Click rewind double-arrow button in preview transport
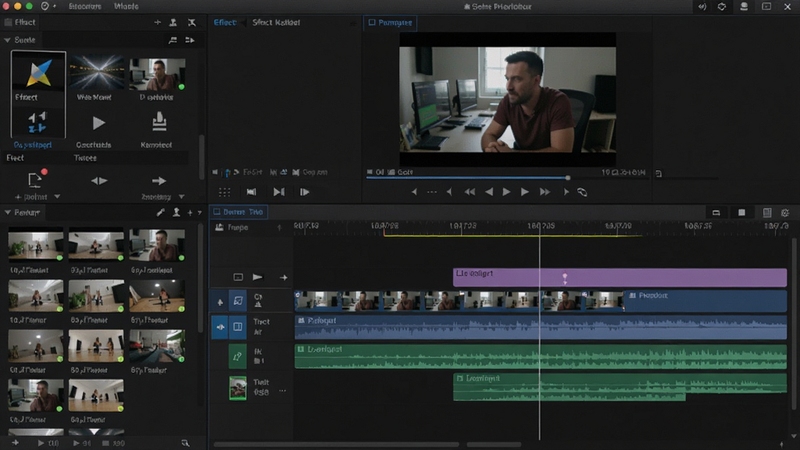The image size is (800, 450). 469,192
